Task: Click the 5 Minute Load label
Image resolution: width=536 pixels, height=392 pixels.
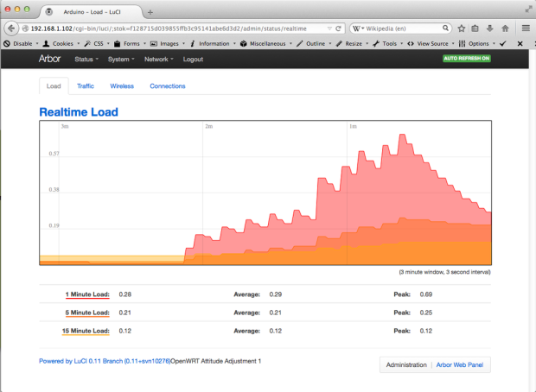Action: pos(87,313)
